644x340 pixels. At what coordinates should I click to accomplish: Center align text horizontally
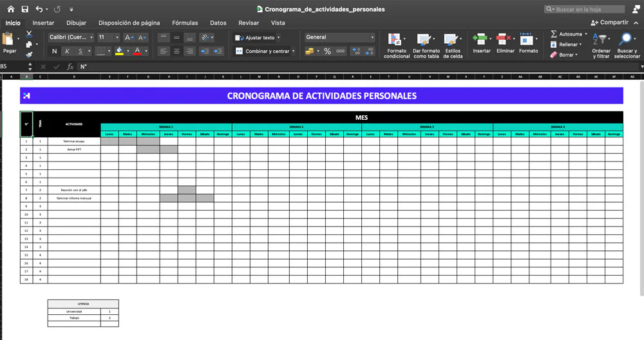(176, 51)
